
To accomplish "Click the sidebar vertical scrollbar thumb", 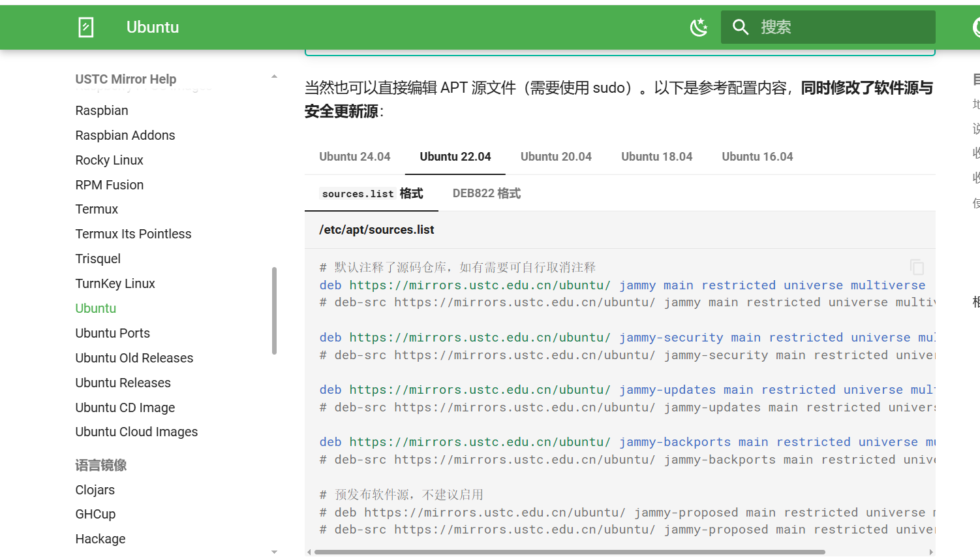I will [274, 311].
